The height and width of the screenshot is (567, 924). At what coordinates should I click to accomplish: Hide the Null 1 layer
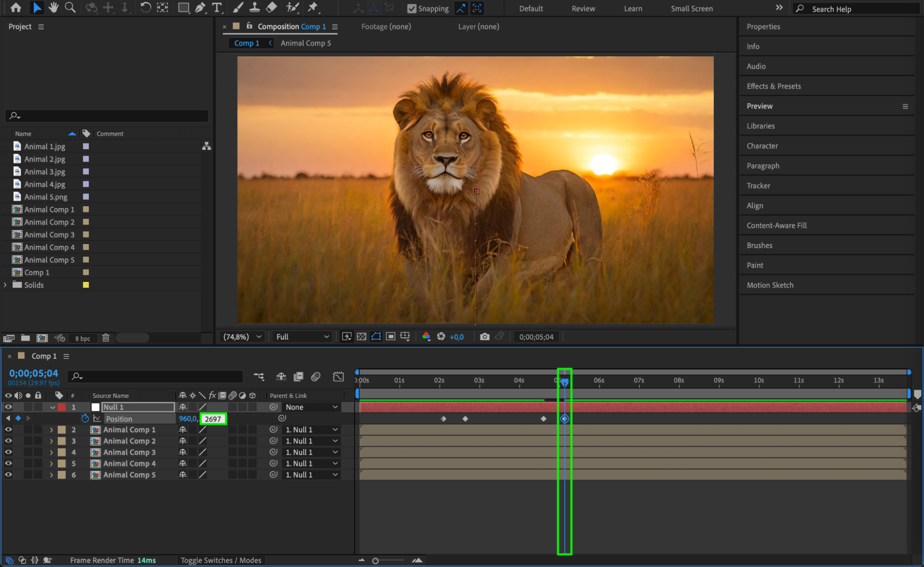pyautogui.click(x=8, y=407)
